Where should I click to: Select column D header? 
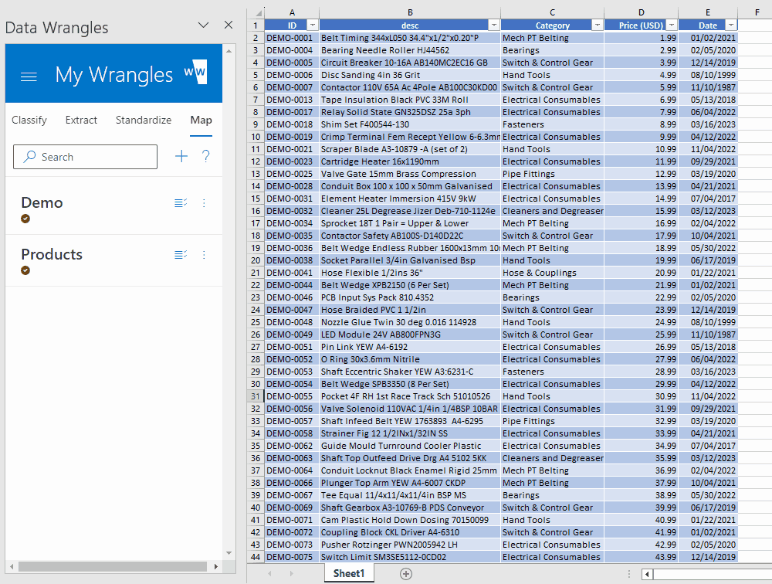(641, 12)
